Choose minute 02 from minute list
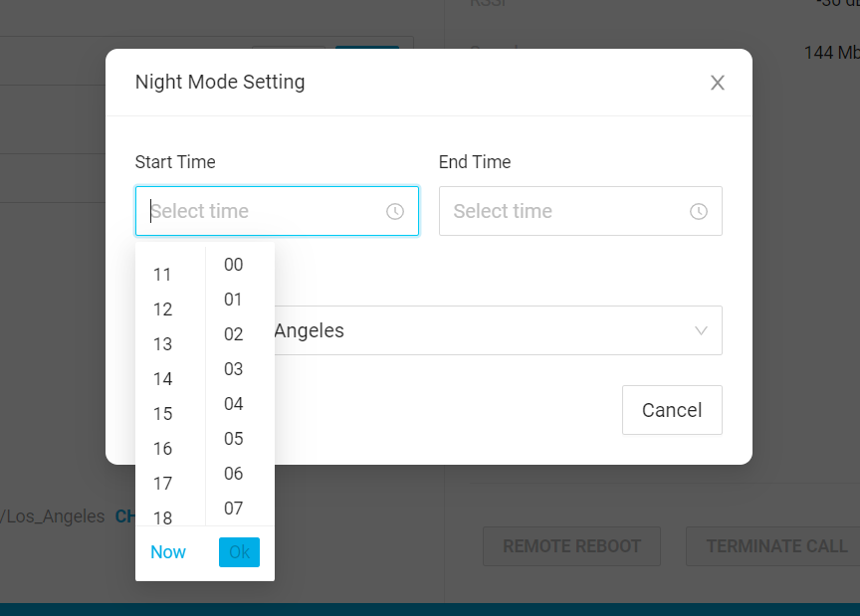This screenshot has width=860, height=616. pyautogui.click(x=234, y=334)
